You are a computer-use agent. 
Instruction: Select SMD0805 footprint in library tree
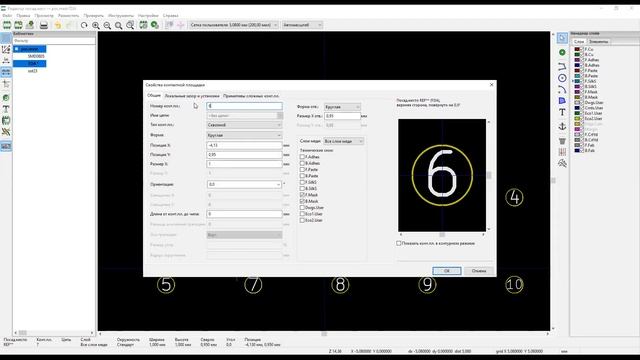[36, 56]
